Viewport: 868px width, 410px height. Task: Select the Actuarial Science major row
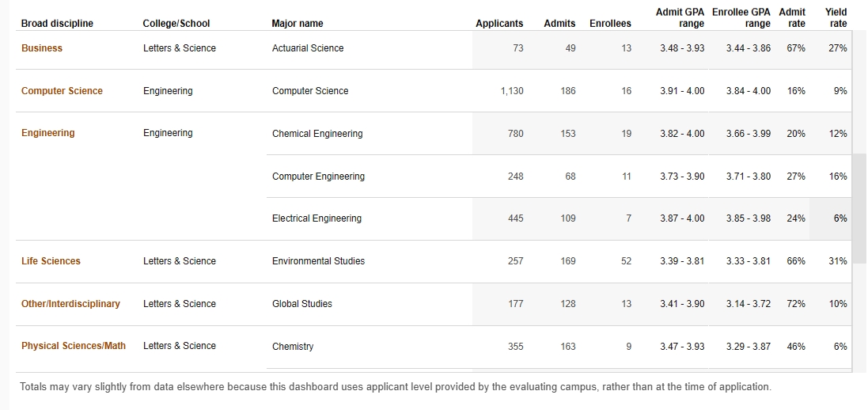click(x=308, y=48)
